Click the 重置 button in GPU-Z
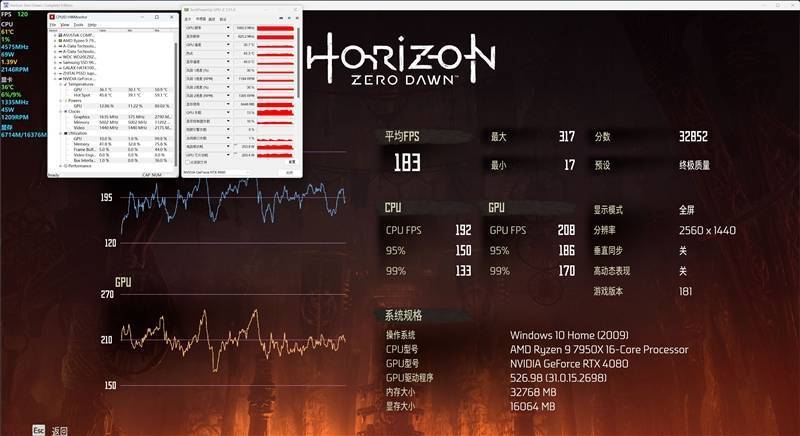Viewport: 800px width, 436px height. click(292, 162)
